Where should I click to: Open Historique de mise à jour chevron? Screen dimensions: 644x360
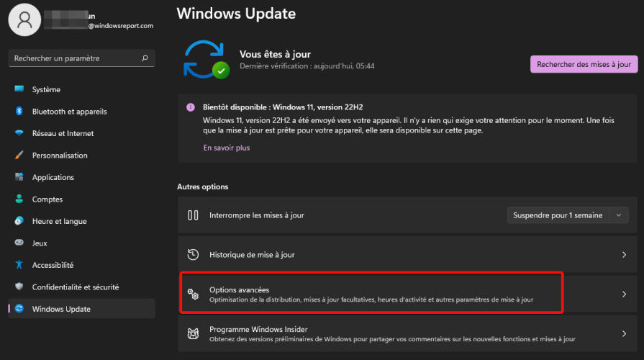point(624,255)
